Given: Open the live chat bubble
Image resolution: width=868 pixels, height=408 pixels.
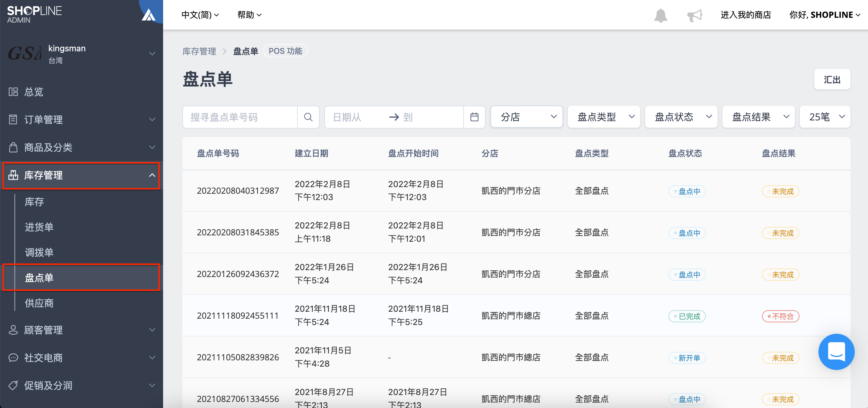Looking at the screenshot, I should (x=836, y=352).
